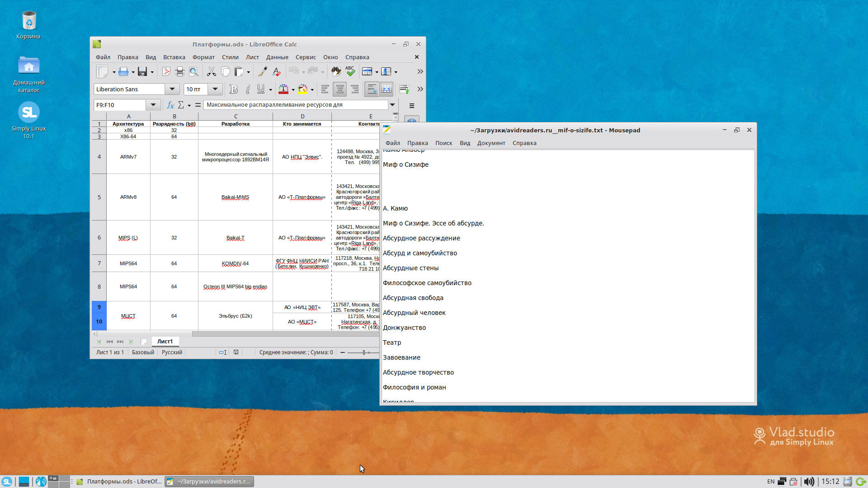Open the Данные menu in Calc

point(277,57)
